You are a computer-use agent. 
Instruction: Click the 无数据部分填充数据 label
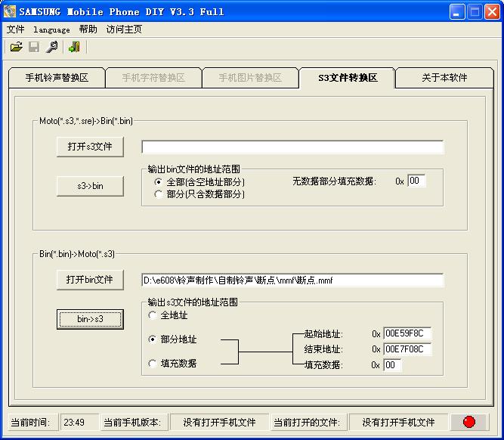[x=334, y=181]
